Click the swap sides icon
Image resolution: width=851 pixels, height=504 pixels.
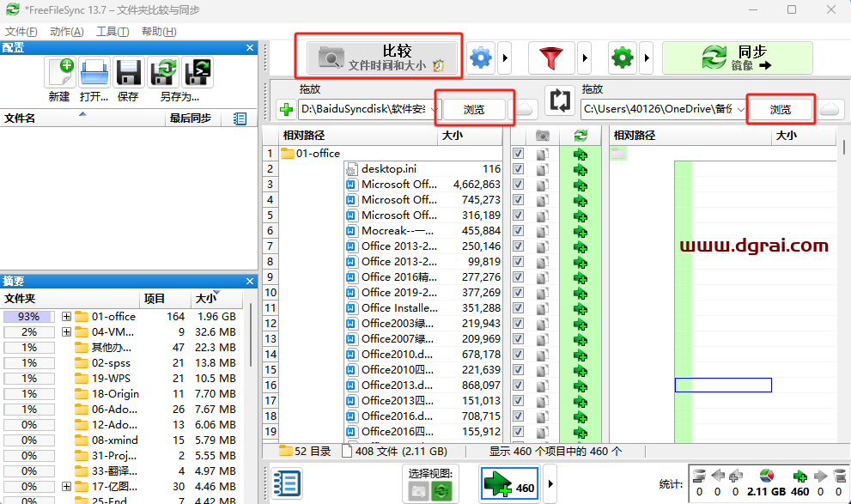point(560,101)
